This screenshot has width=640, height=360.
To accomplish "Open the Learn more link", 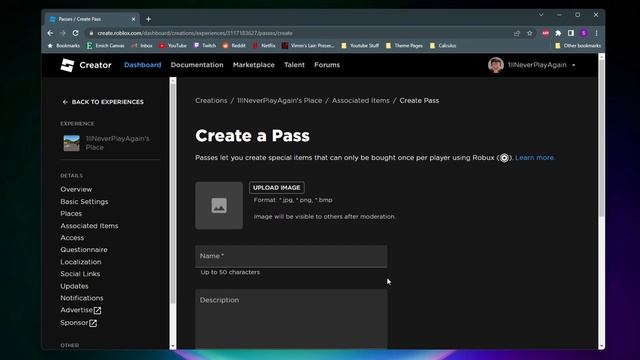I will tap(534, 158).
